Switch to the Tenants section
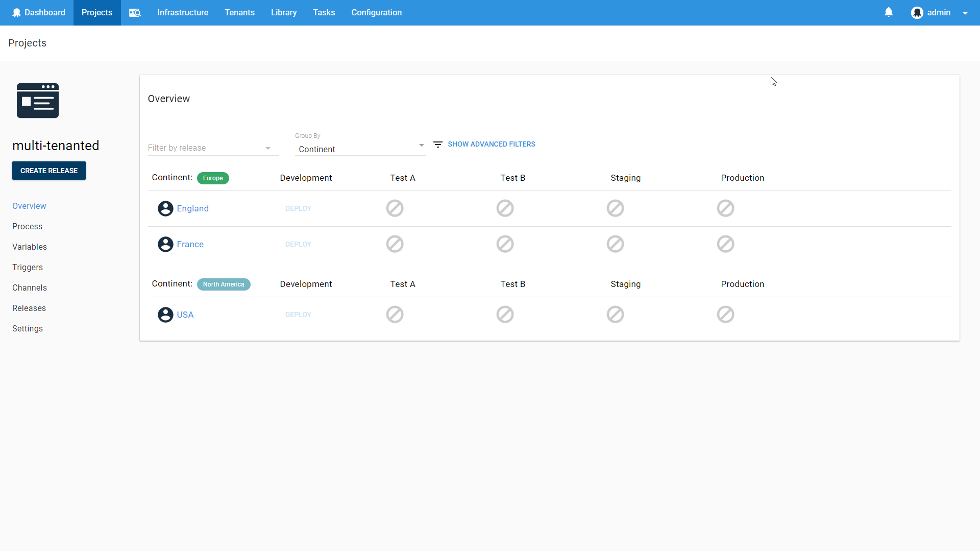Screen dimensions: 980x551 tap(239, 12)
